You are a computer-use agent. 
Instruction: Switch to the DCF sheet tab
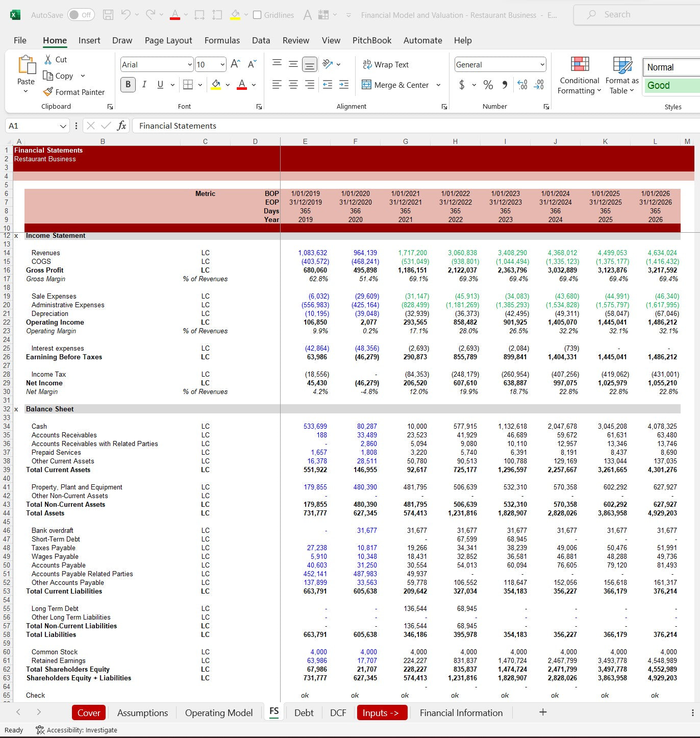click(338, 712)
